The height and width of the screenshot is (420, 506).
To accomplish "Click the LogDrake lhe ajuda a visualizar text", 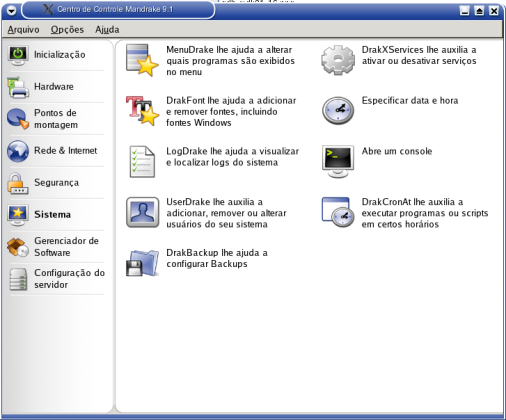I will tap(233, 157).
